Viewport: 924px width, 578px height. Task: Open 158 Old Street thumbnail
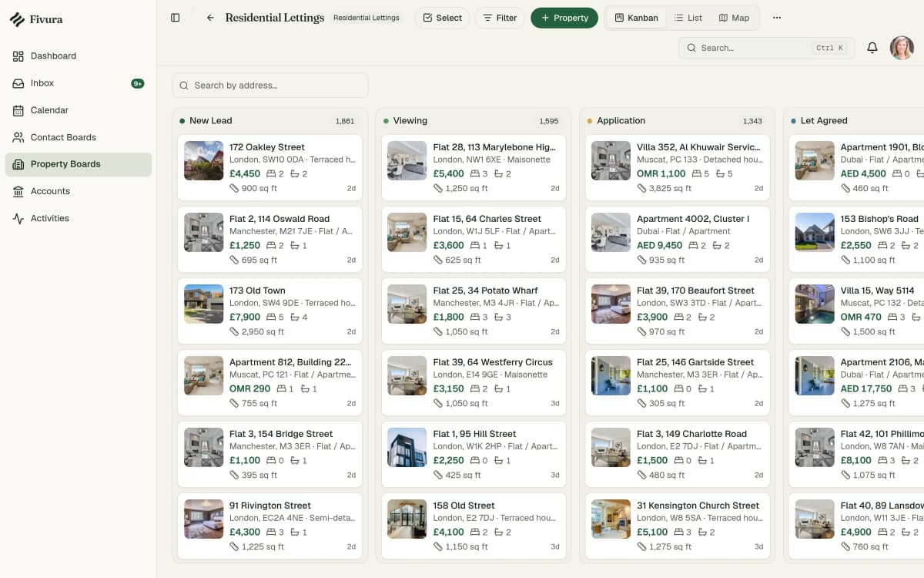click(x=407, y=519)
